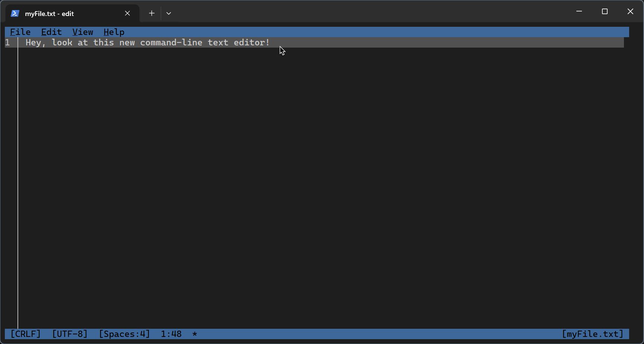
Task: Open the View menu
Action: click(82, 32)
